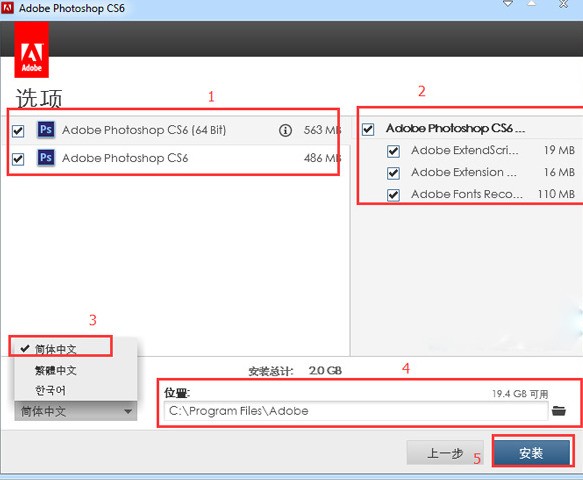Open the folder browse icon next to location

(x=559, y=411)
